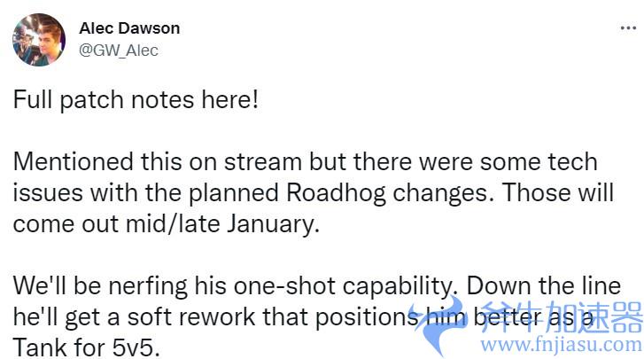Click the word "Tank" in the last line
The width and height of the screenshot is (644, 359).
point(38,345)
